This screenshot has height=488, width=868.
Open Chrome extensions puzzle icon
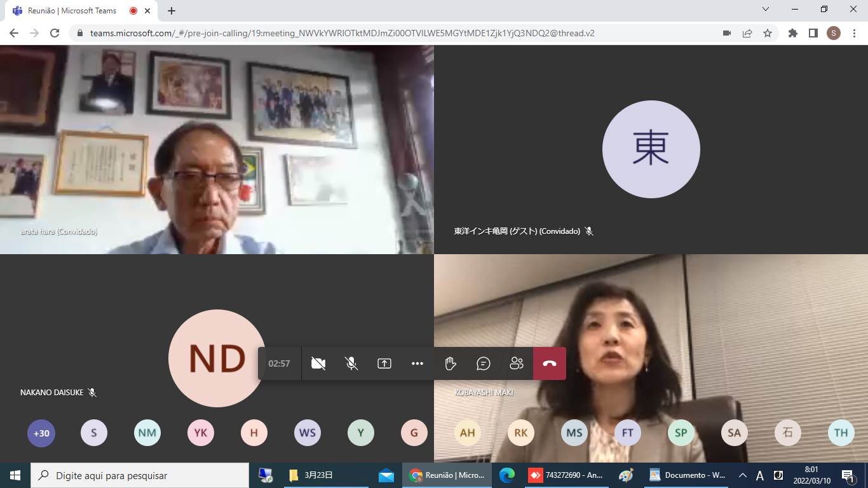tap(792, 33)
